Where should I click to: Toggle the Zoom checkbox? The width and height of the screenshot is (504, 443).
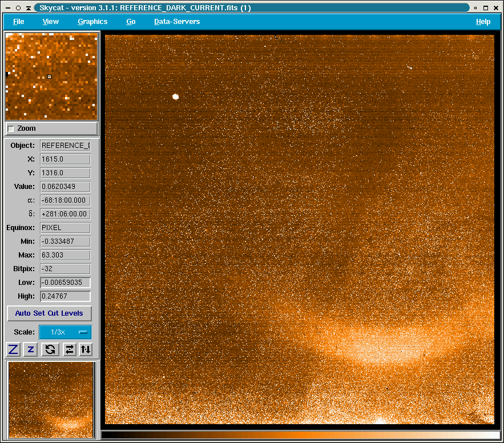click(11, 129)
